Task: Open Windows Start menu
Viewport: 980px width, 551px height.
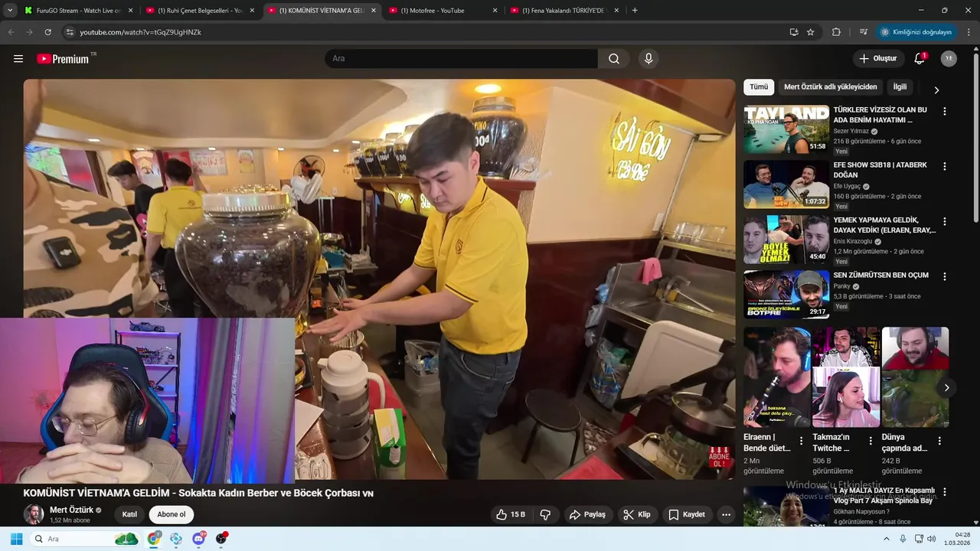Action: tap(16, 539)
